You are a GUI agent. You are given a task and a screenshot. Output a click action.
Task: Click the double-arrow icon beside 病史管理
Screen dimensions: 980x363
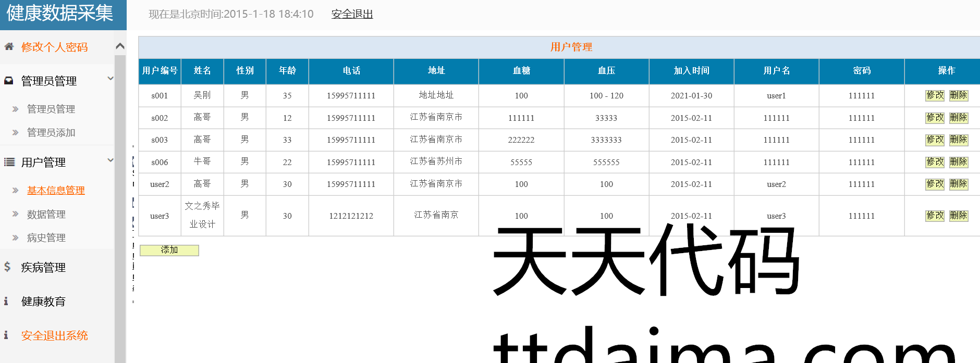tap(16, 238)
